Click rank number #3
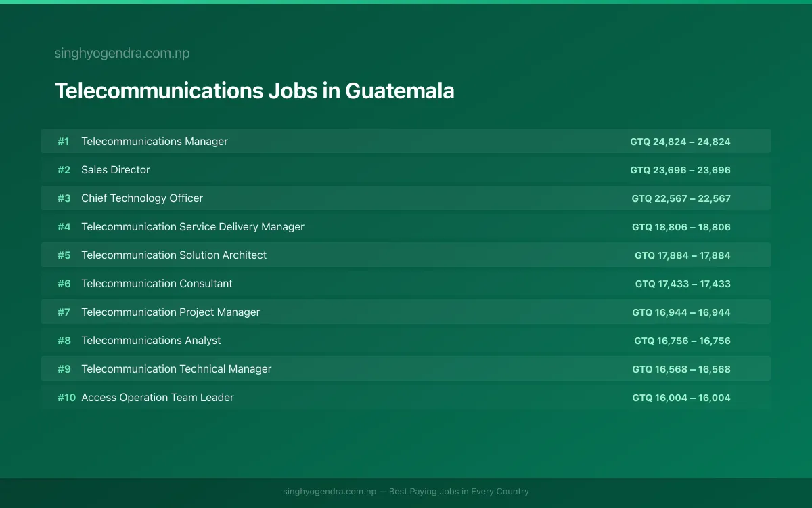This screenshot has width=812, height=508. [x=64, y=198]
